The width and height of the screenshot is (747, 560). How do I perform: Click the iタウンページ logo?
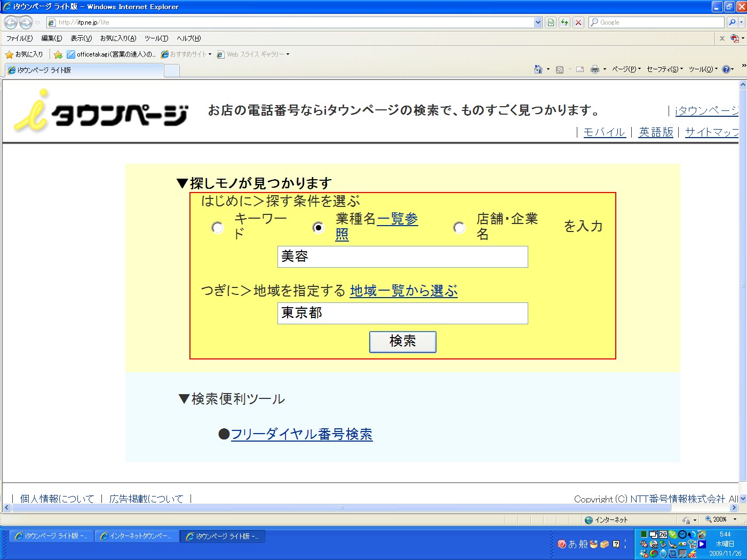point(101,111)
